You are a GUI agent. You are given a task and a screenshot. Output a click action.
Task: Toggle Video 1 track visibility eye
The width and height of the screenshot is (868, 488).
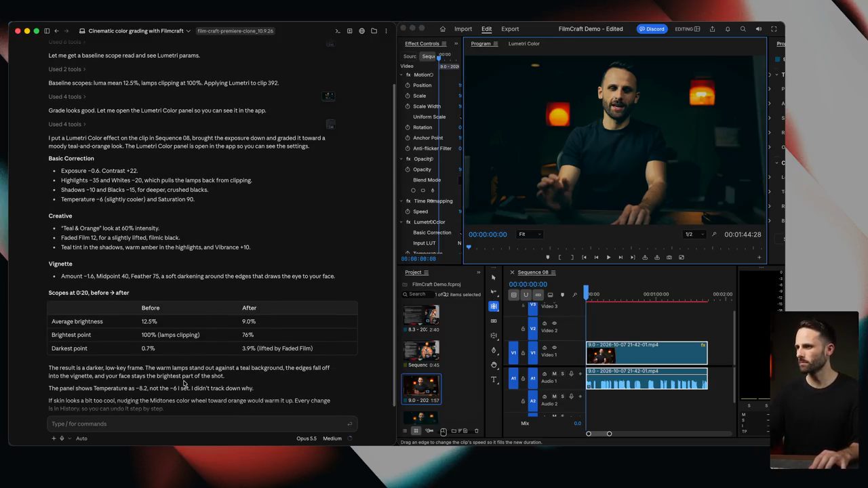pos(554,348)
